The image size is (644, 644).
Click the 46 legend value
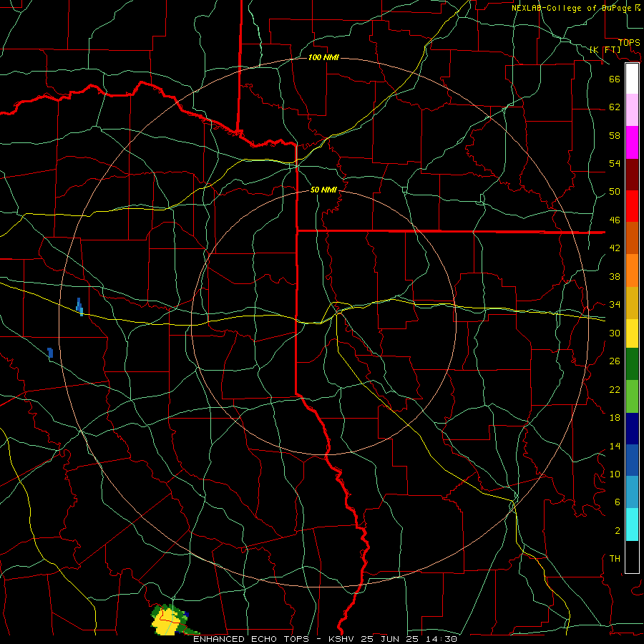(x=615, y=220)
